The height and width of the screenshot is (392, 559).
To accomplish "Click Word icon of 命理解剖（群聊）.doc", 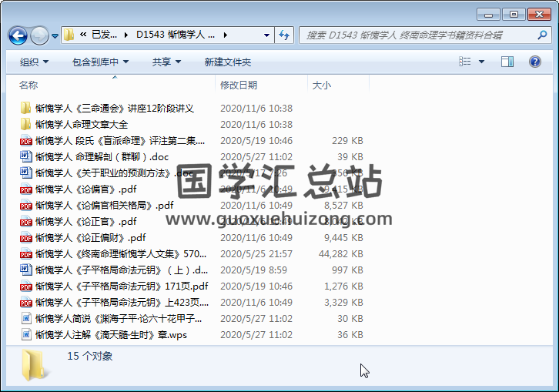I will click(x=26, y=157).
